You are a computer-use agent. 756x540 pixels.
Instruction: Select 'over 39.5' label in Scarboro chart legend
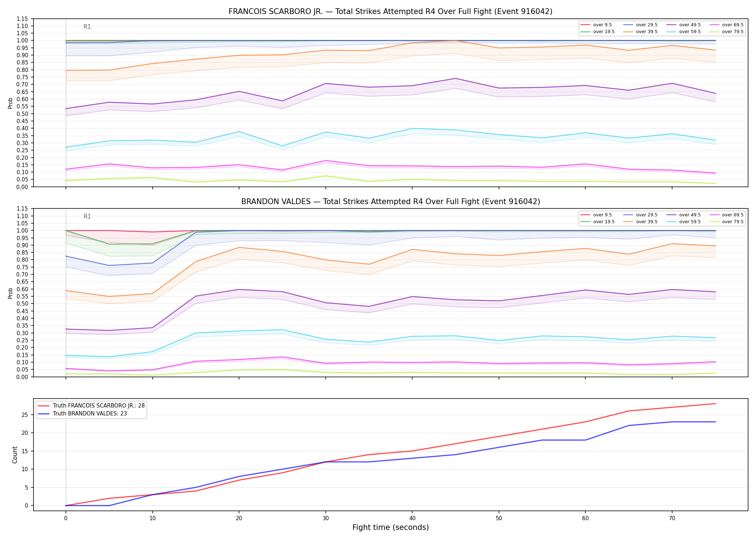[647, 32]
